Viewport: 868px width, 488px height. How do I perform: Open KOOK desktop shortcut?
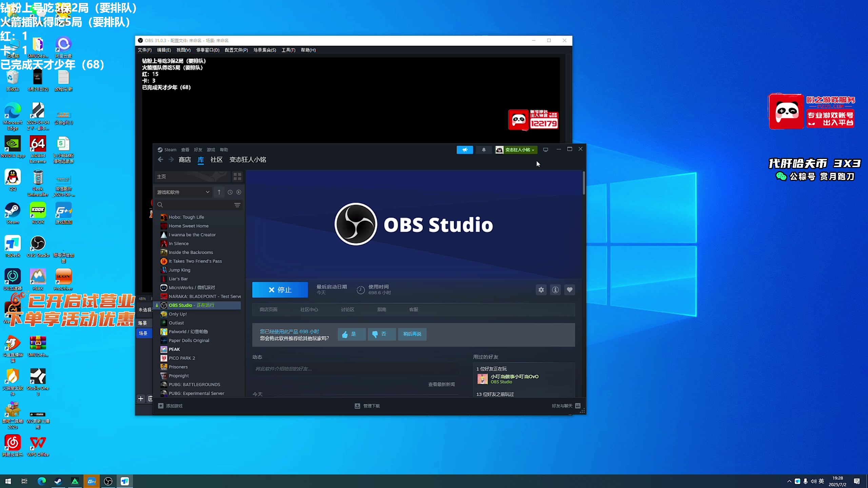point(38,213)
